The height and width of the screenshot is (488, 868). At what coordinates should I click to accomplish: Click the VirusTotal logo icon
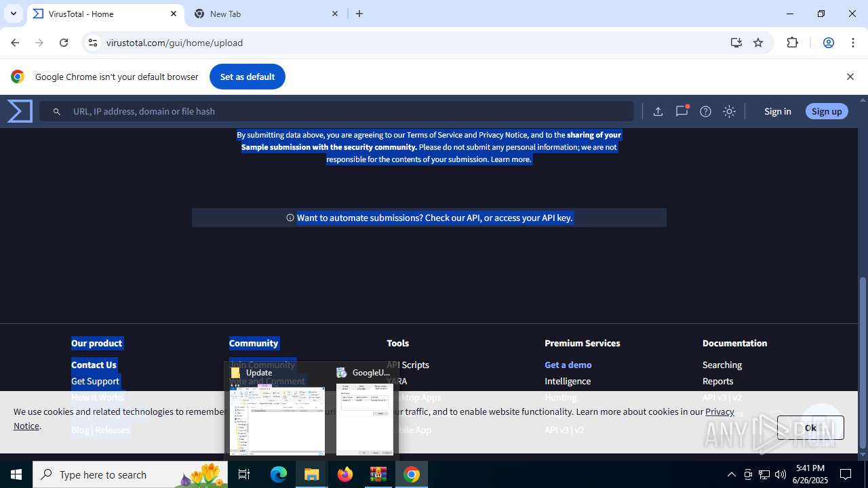pyautogui.click(x=20, y=111)
